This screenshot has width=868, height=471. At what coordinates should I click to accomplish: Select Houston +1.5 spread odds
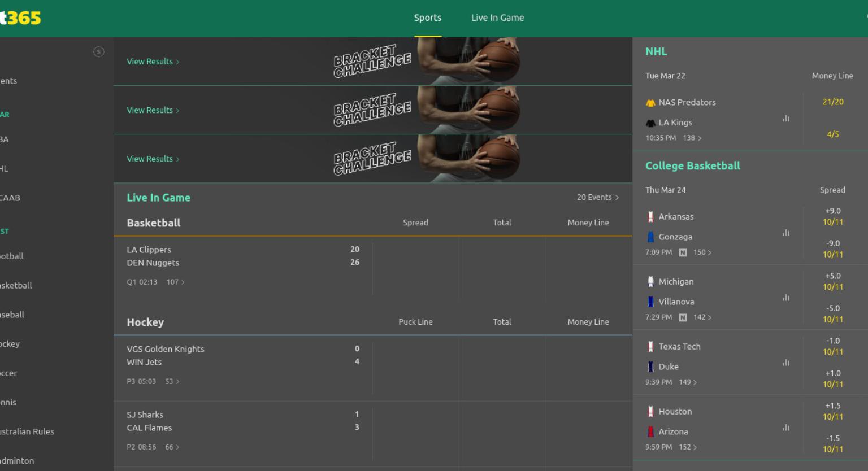[x=833, y=411]
